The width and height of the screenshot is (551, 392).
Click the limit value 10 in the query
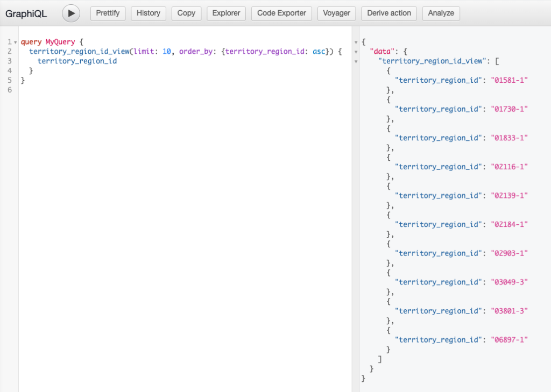[166, 52]
